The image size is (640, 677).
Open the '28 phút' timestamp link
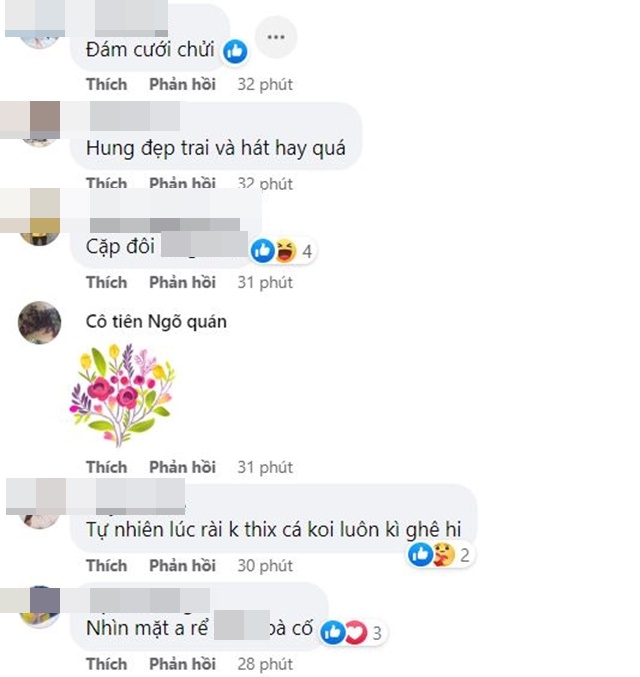coord(265,664)
